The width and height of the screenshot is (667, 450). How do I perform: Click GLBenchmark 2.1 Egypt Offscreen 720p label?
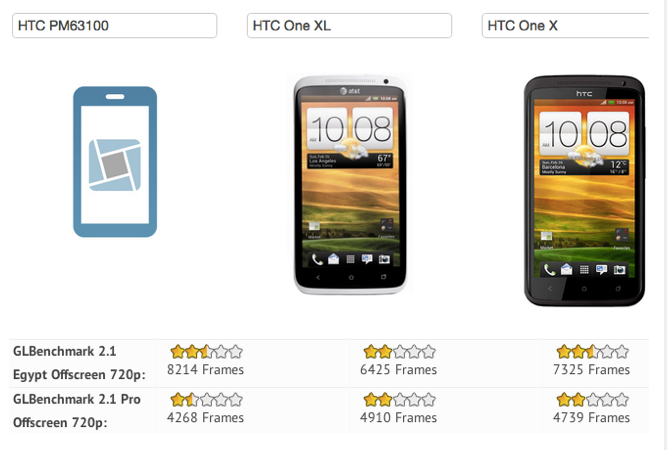pyautogui.click(x=79, y=363)
